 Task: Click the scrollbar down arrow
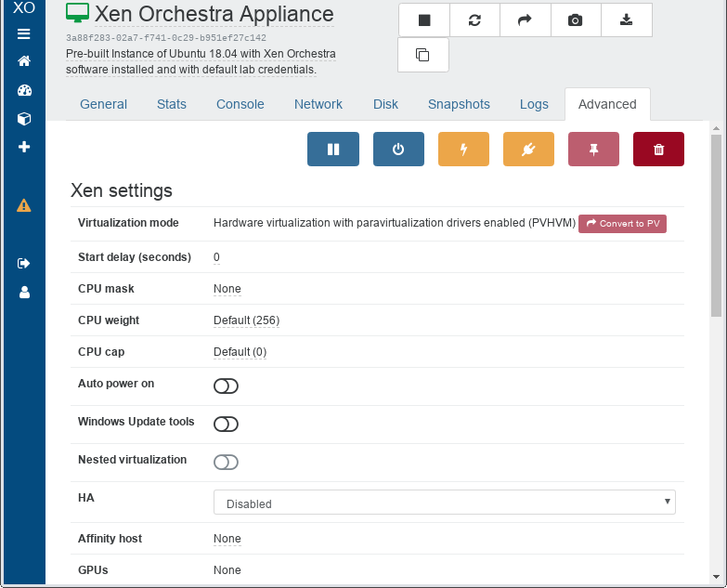pos(717,578)
